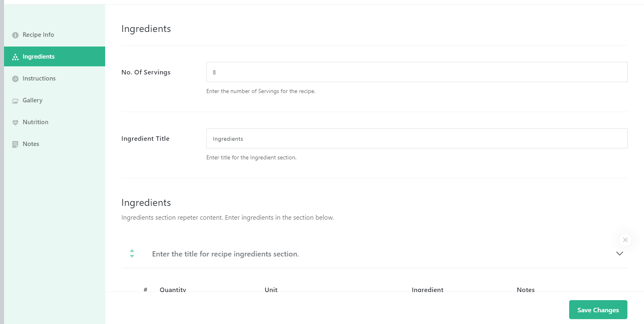
Task: Remove the ingredients section with the X button
Action: pyautogui.click(x=625, y=240)
